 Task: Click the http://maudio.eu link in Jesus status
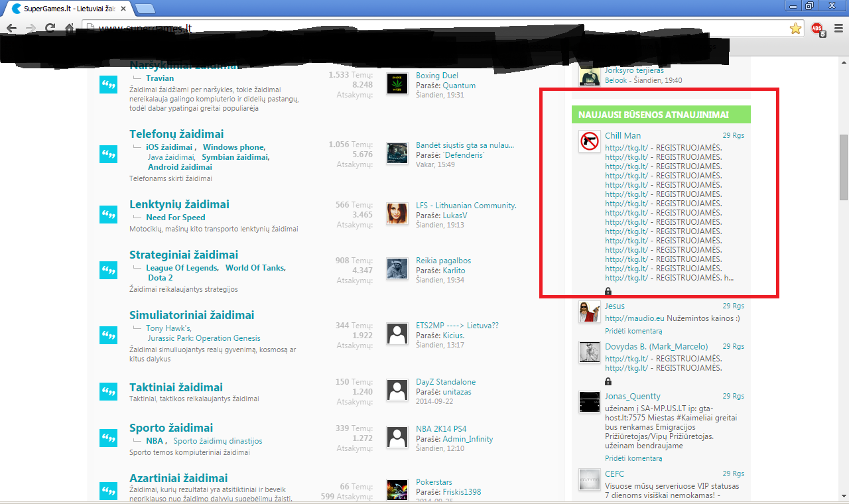click(634, 318)
